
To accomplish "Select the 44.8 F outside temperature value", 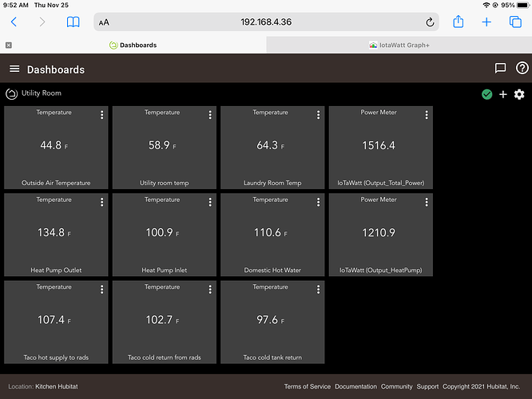I will point(54,145).
